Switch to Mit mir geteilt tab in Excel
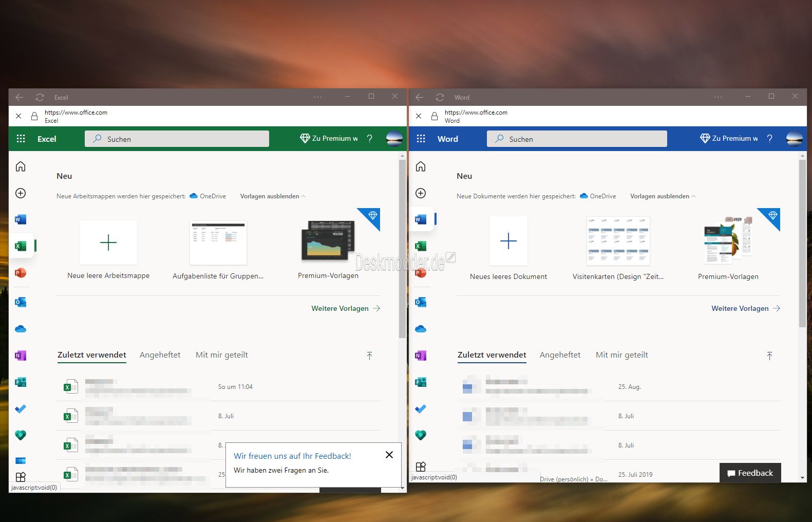 (x=222, y=355)
